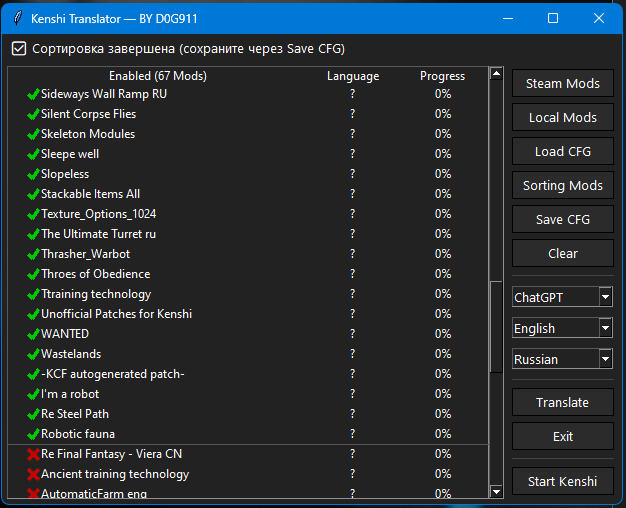Select the Unofficial Patches for Kenshi row
This screenshot has height=508, width=626.
(116, 314)
